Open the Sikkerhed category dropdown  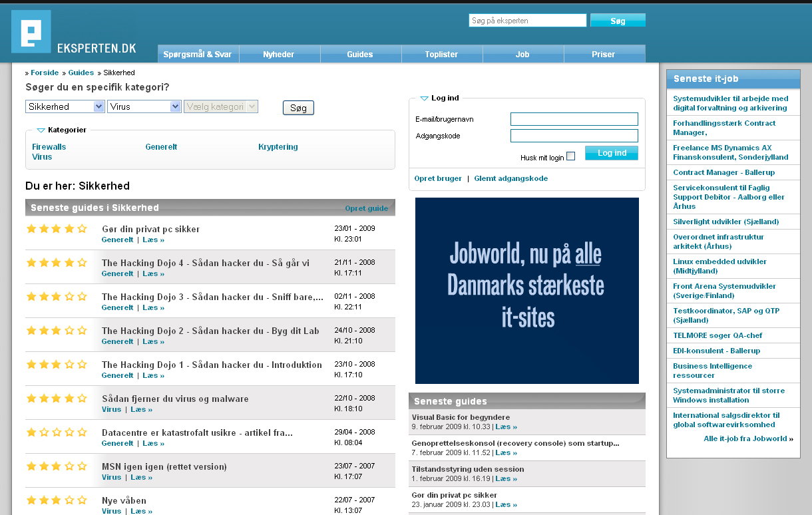click(65, 106)
